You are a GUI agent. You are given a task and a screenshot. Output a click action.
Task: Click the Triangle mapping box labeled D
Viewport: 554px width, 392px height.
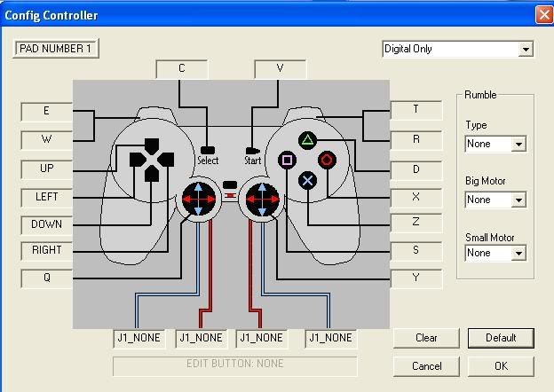[x=416, y=170]
